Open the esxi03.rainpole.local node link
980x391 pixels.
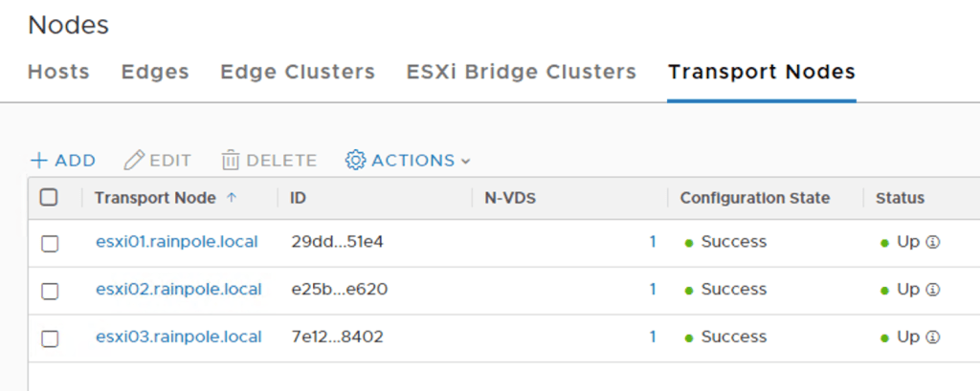click(178, 337)
